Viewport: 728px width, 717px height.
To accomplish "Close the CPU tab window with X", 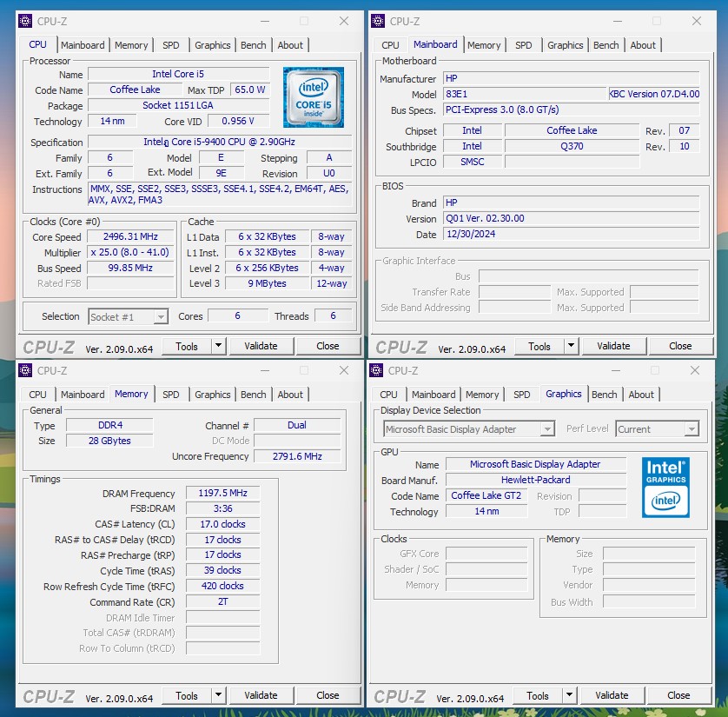I will coord(343,21).
